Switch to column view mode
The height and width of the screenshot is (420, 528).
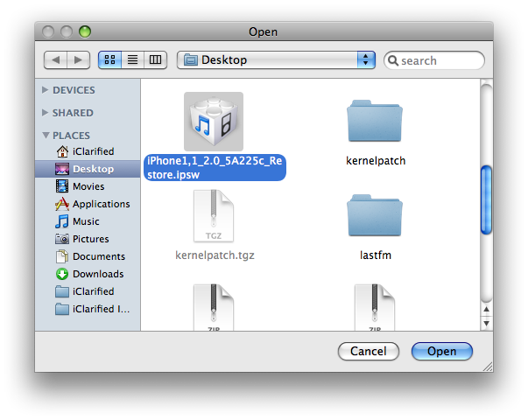pos(156,60)
